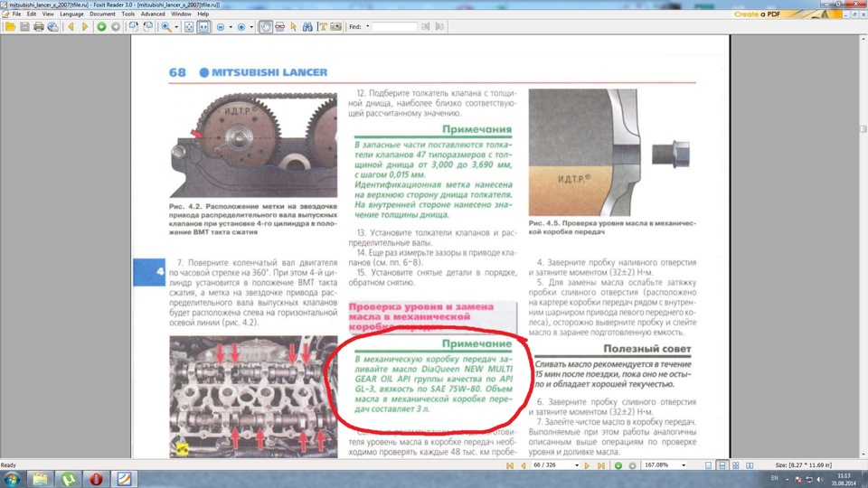
Task: Expand the Zoom In plus dropdown arrow
Action: click(x=251, y=26)
